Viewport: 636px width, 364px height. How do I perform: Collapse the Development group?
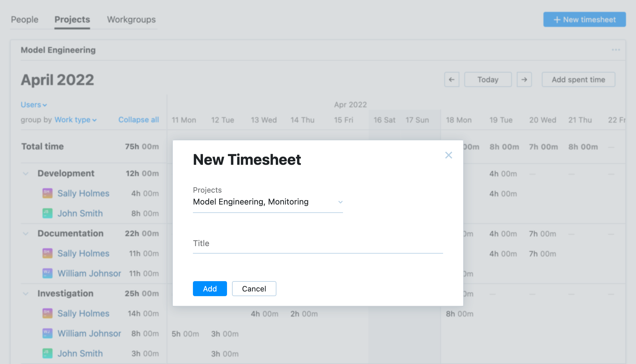point(25,174)
